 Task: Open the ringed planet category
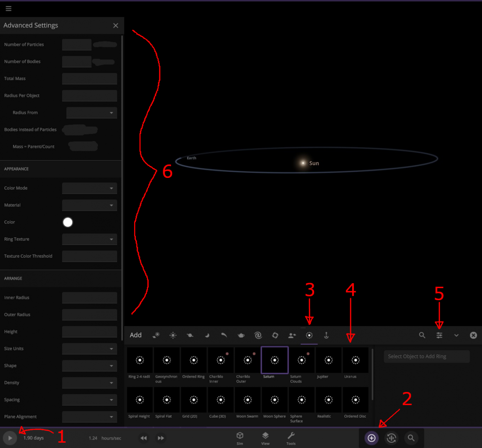190,335
